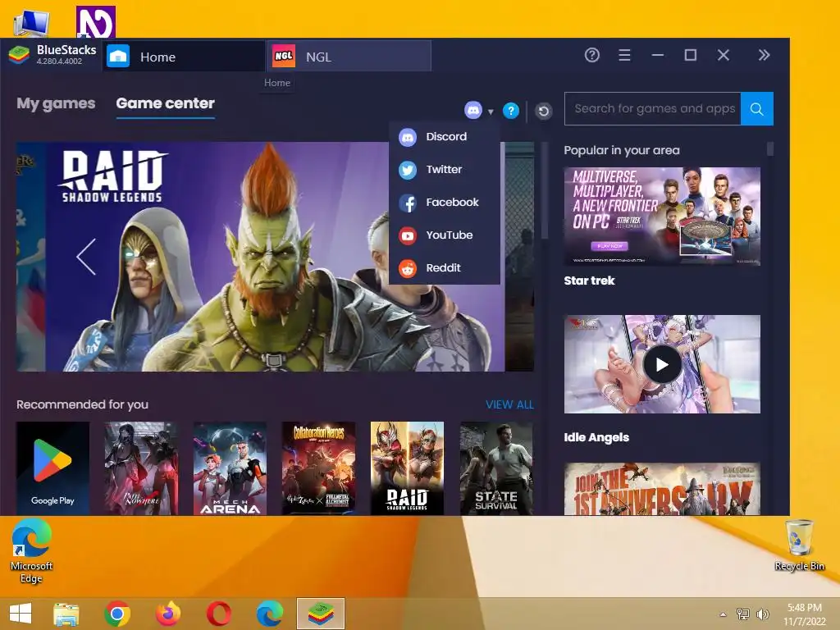Open the title bar help circle icon
This screenshot has width=840, height=630.
coord(592,55)
